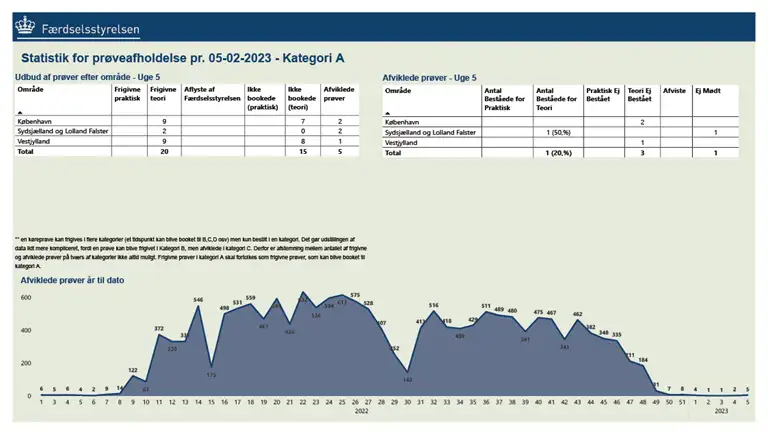
Task: Click the 2022 year label on chart axis
Action: (362, 409)
